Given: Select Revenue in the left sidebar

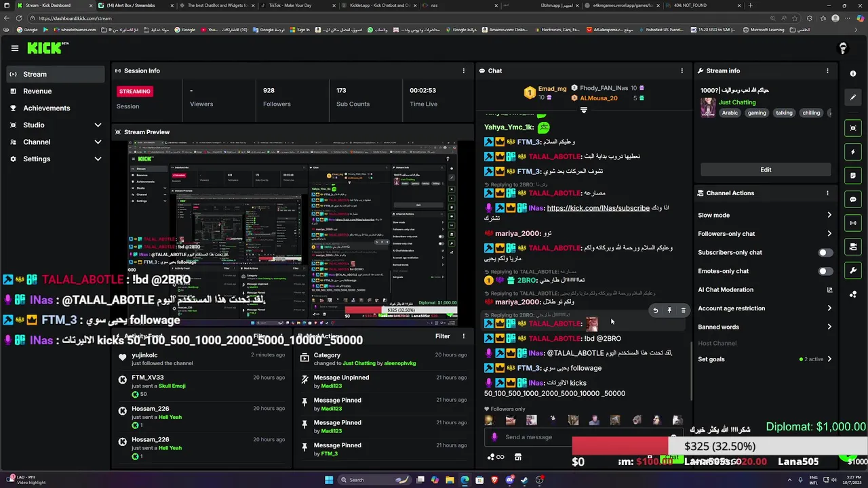Looking at the screenshot, I should click(x=55, y=91).
